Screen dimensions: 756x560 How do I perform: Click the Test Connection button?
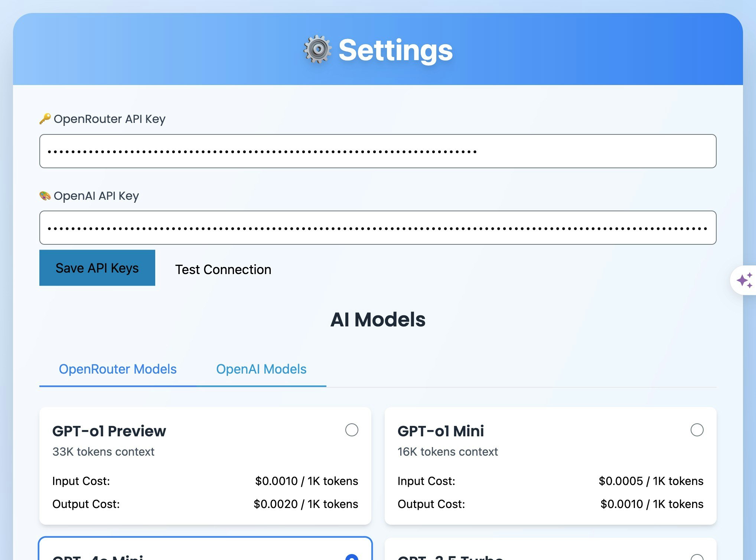coord(223,269)
